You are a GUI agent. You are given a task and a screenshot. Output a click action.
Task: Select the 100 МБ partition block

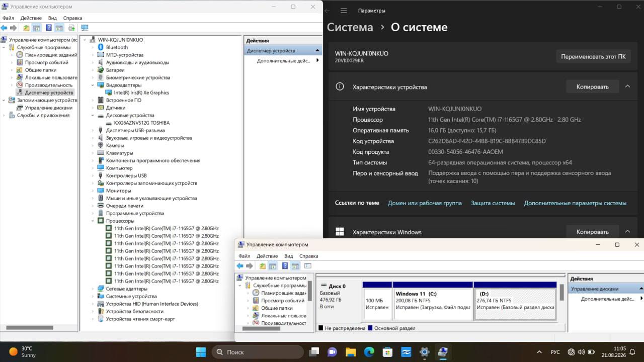(377, 301)
